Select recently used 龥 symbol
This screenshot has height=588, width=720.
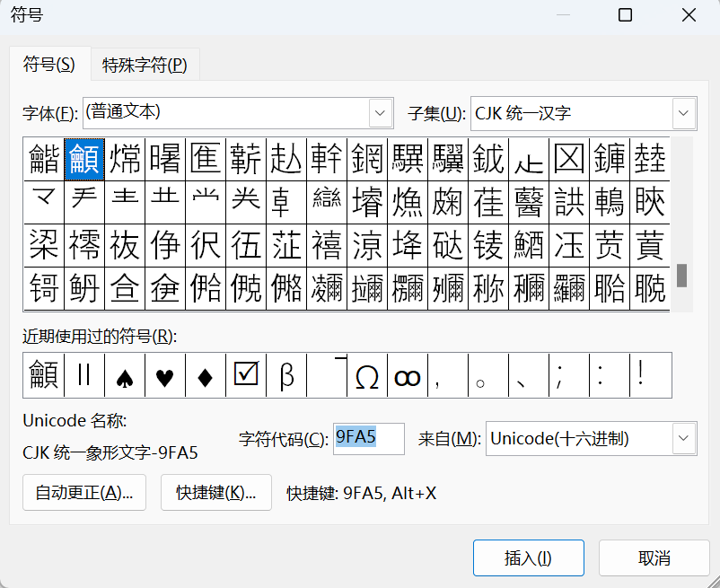point(44,375)
